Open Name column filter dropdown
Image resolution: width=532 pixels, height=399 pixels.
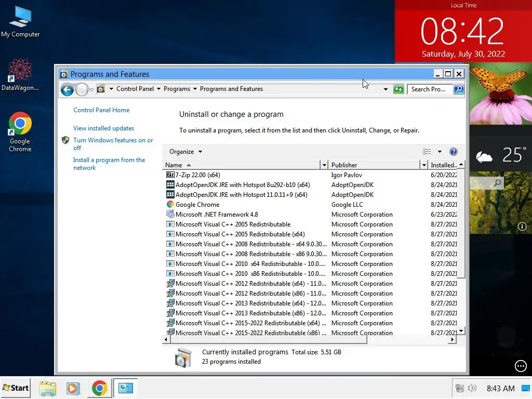(x=324, y=165)
